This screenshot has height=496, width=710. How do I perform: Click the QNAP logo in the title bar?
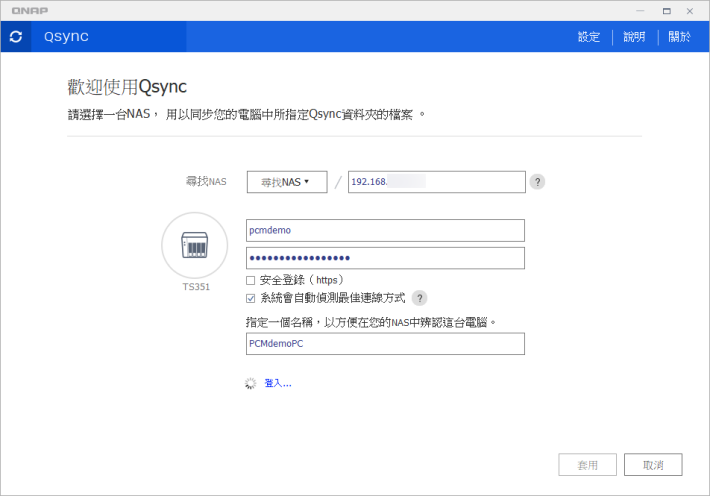coord(30,10)
